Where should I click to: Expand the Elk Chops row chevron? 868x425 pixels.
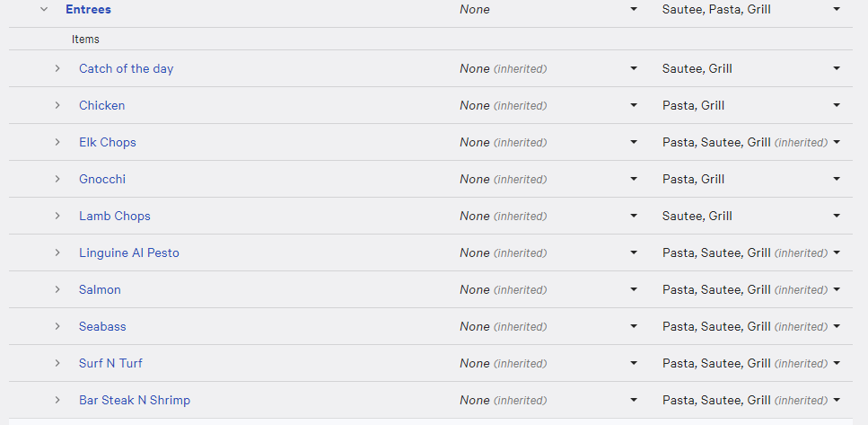(x=57, y=142)
